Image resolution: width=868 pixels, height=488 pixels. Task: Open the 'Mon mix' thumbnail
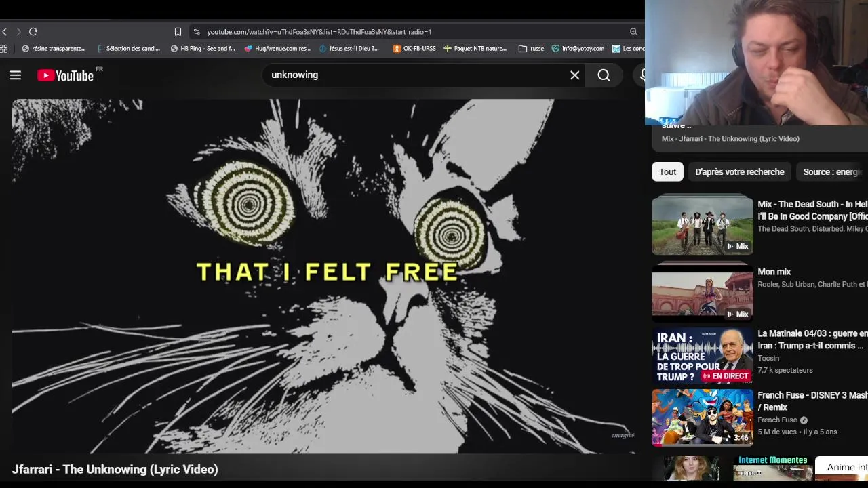pyautogui.click(x=703, y=293)
